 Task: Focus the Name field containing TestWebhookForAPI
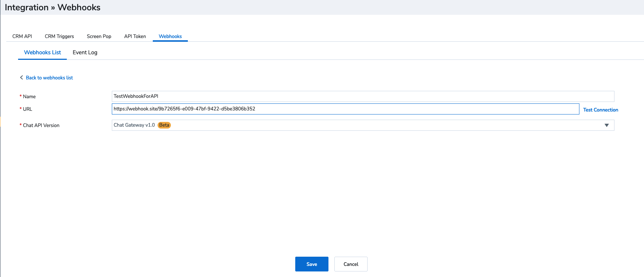363,96
